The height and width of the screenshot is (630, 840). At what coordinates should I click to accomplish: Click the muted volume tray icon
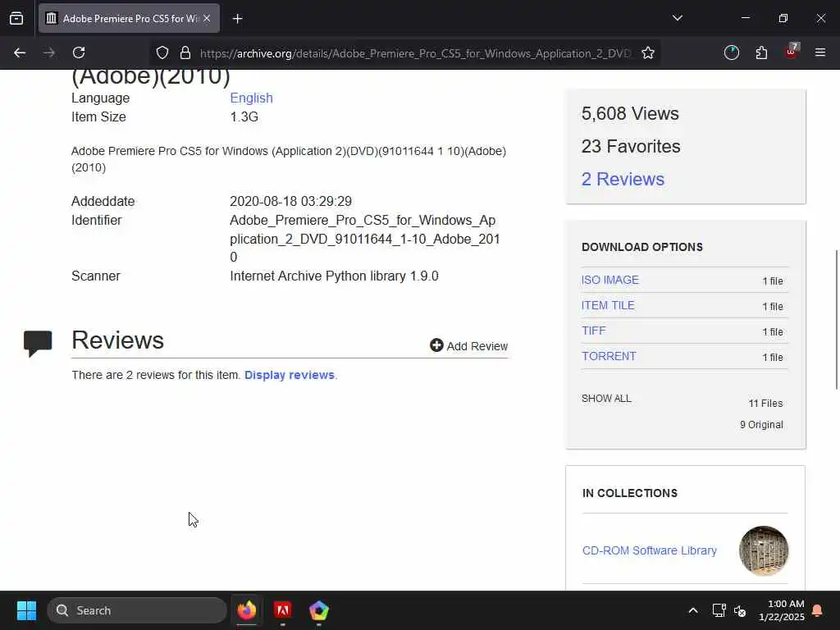(740, 610)
